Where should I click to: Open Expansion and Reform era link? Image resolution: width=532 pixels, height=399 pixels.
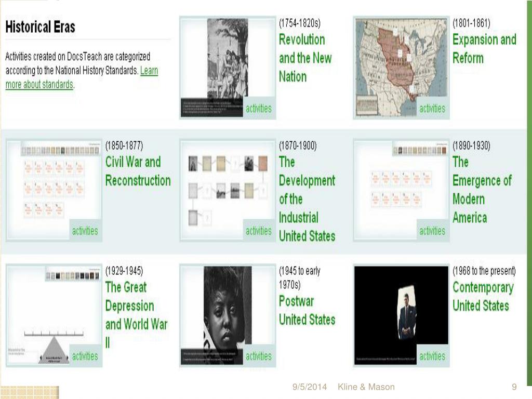click(484, 48)
